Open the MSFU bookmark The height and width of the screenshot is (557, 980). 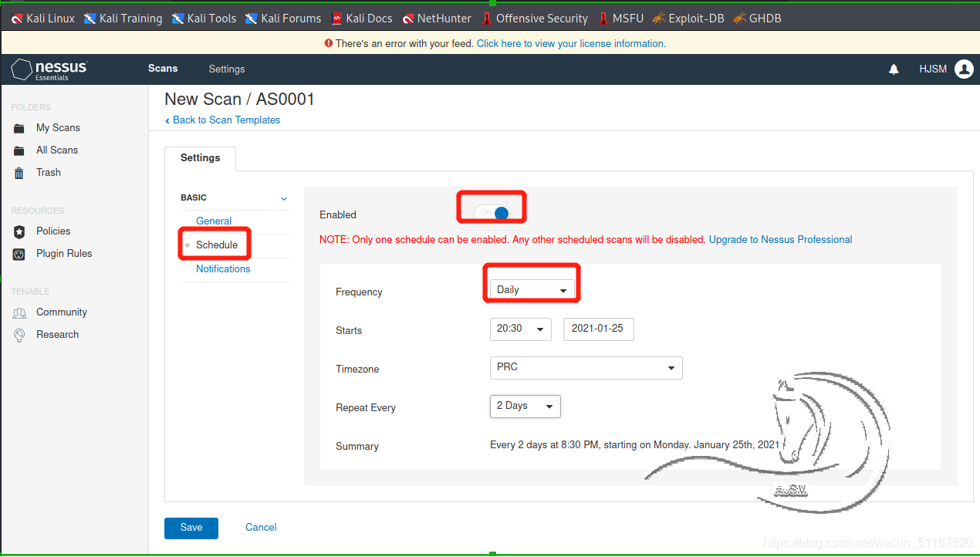[x=620, y=19]
